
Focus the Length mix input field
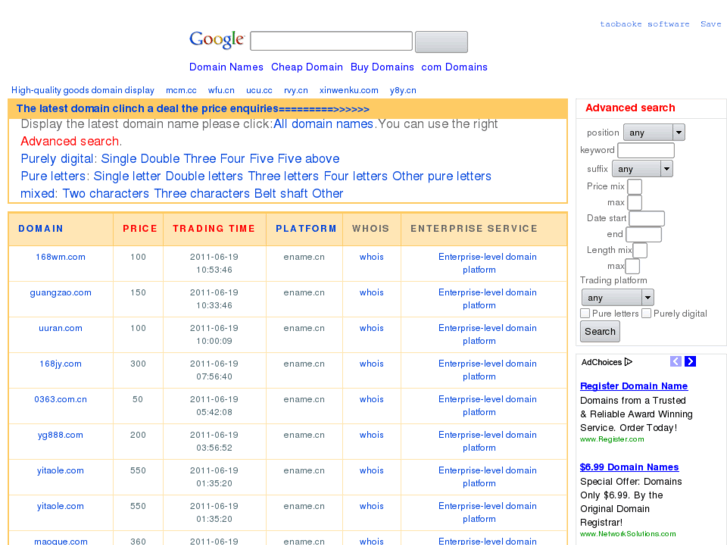640,250
